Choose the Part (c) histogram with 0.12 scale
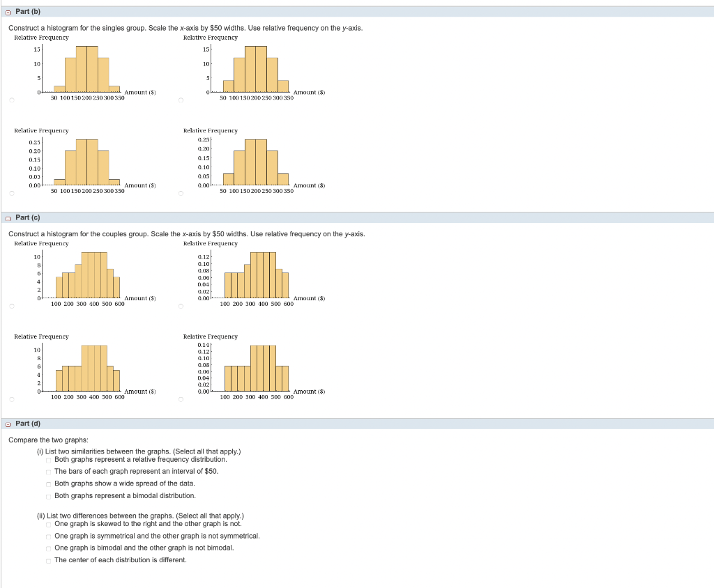This screenshot has width=714, height=588. (180, 307)
